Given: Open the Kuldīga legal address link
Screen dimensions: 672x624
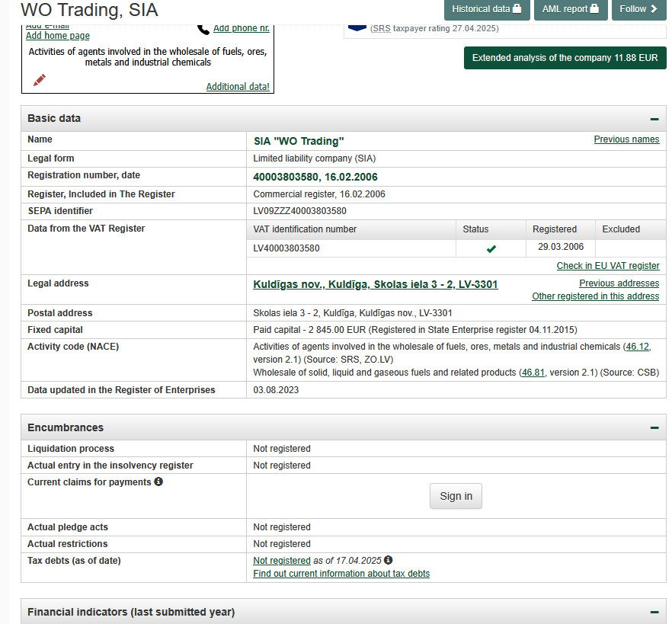Looking at the screenshot, I should (x=376, y=285).
